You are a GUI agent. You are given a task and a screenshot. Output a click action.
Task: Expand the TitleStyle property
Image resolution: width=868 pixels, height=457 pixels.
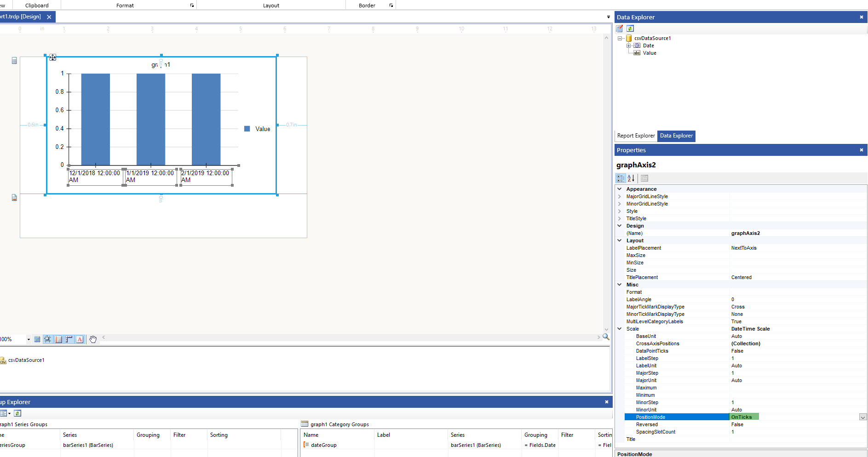coord(620,218)
